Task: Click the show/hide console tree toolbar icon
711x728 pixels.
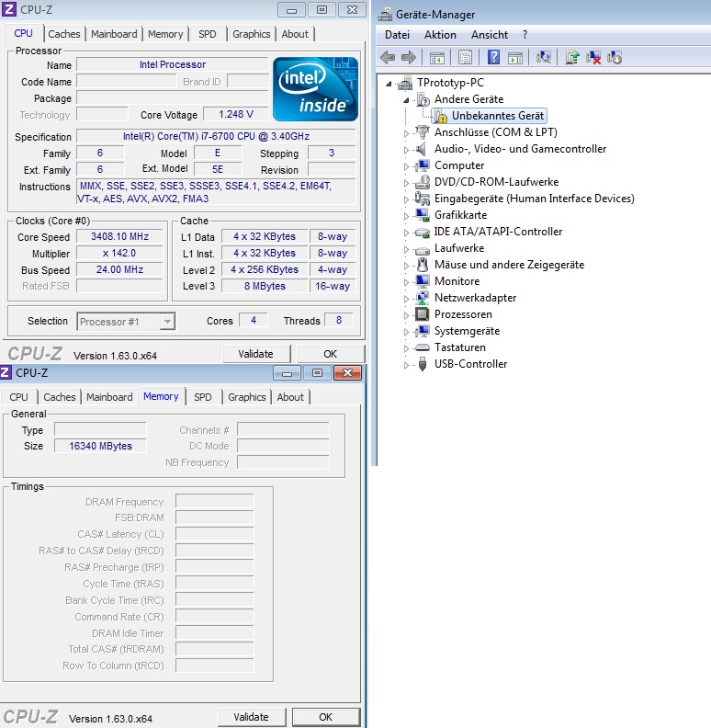Action: 436,58
